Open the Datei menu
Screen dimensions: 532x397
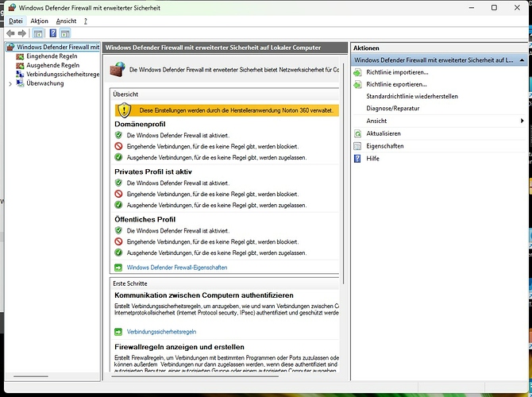16,21
